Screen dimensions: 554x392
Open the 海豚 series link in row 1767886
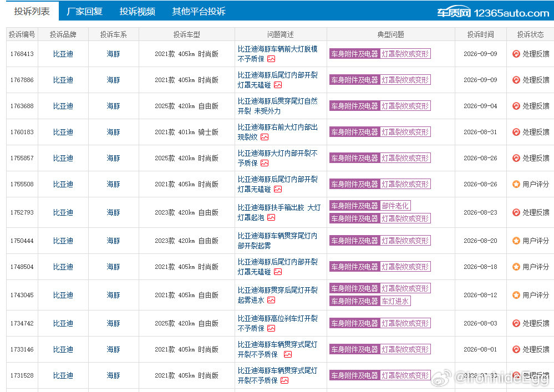pos(114,80)
